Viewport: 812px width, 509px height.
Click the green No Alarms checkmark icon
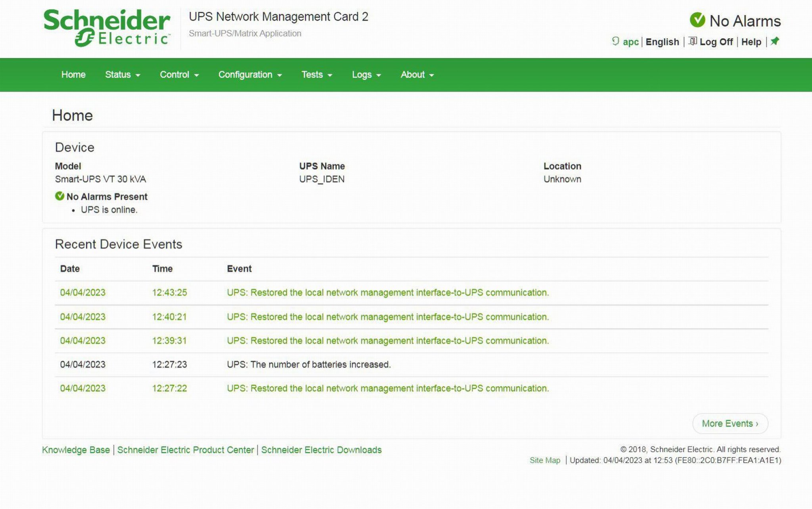point(697,20)
